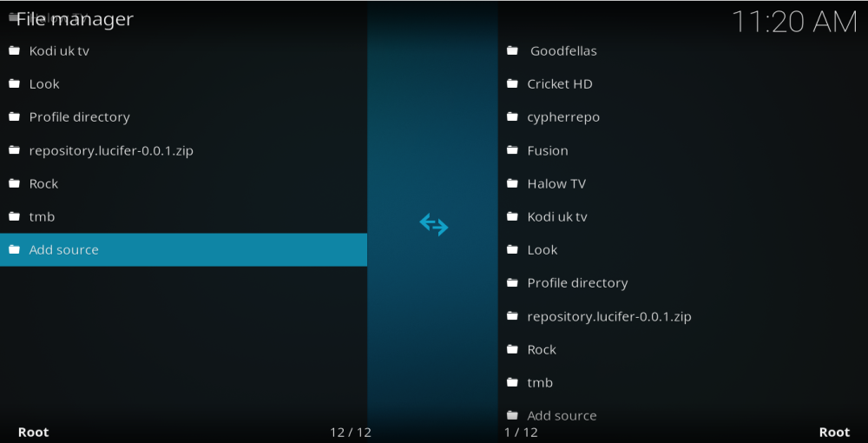Click folder icon beside left pane's tmb
The image size is (868, 443).
(x=14, y=217)
